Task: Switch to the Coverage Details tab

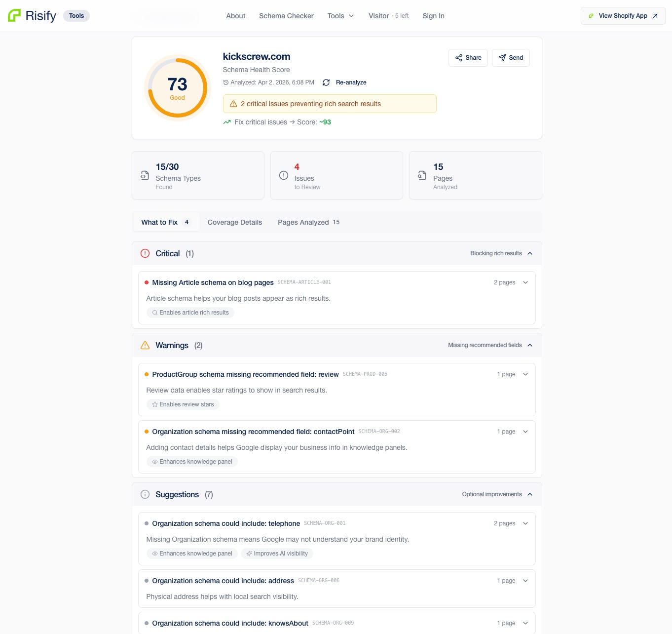Action: [x=235, y=222]
